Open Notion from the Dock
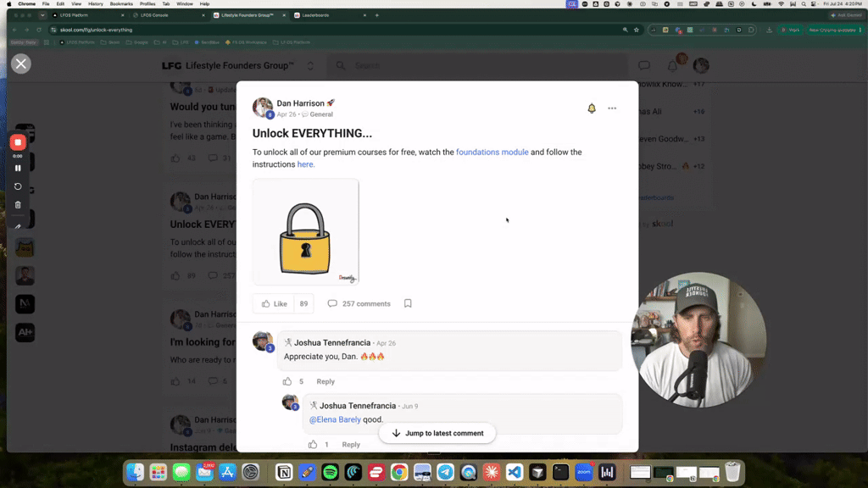 tap(284, 472)
